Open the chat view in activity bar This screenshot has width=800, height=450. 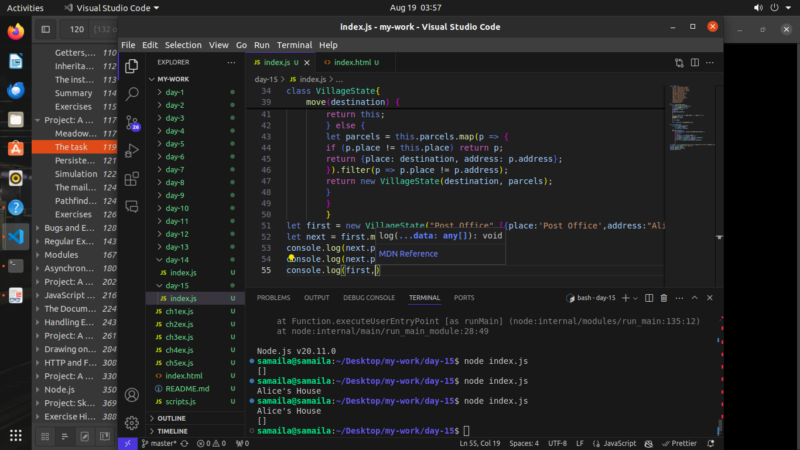coord(132,207)
